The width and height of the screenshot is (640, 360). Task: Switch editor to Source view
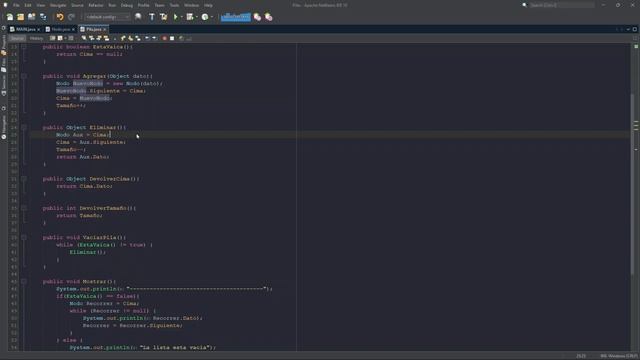(x=17, y=38)
